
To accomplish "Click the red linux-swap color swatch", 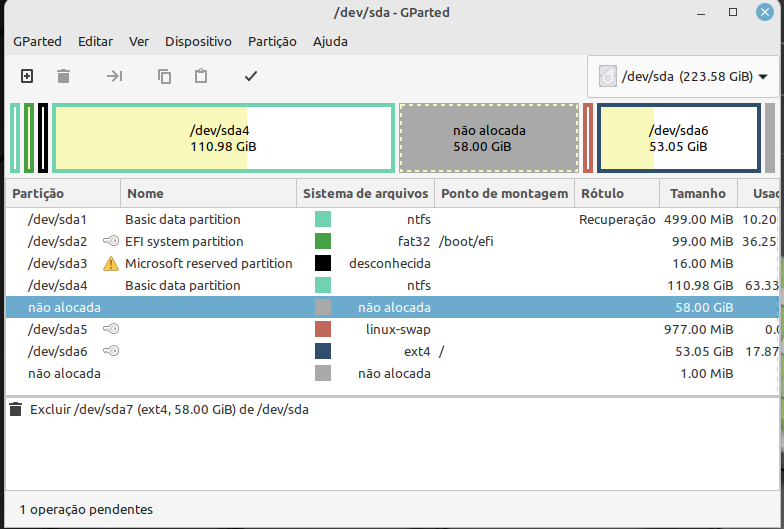I will pos(323,330).
